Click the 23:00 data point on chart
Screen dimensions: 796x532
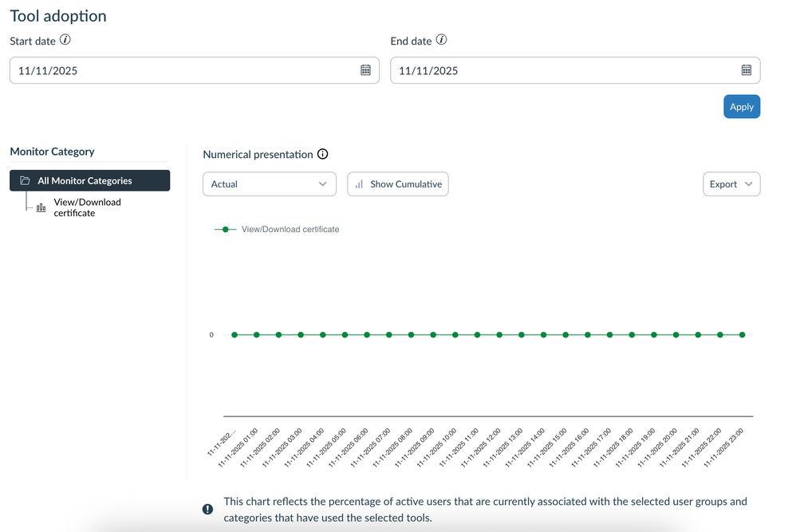point(742,335)
